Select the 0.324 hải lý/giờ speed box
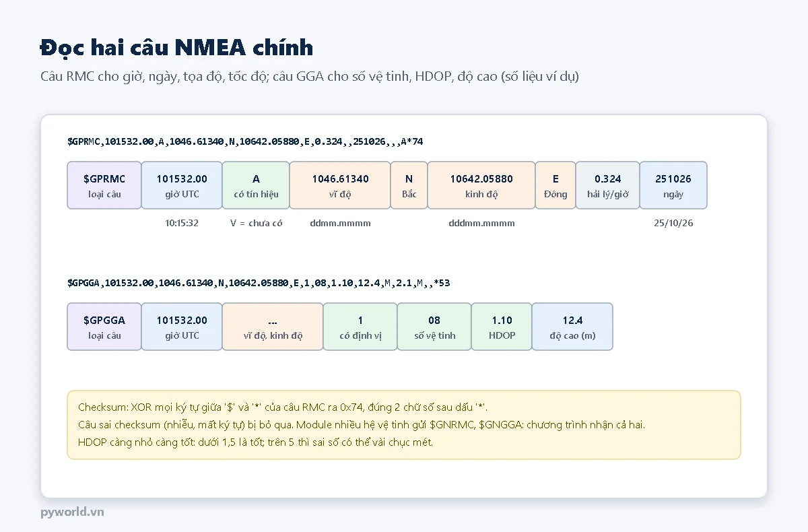Viewport: 808px width, 532px height. pos(607,185)
